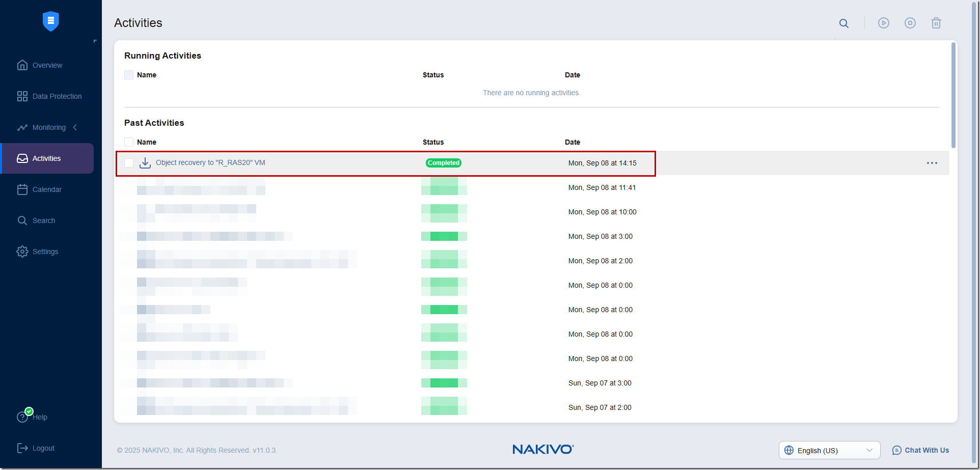This screenshot has height=470, width=980.
Task: Select Monitoring in the sidebar
Action: (x=49, y=127)
